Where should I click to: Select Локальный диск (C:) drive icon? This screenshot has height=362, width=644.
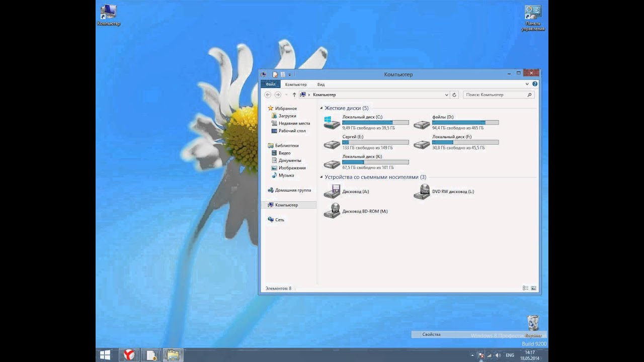click(332, 122)
